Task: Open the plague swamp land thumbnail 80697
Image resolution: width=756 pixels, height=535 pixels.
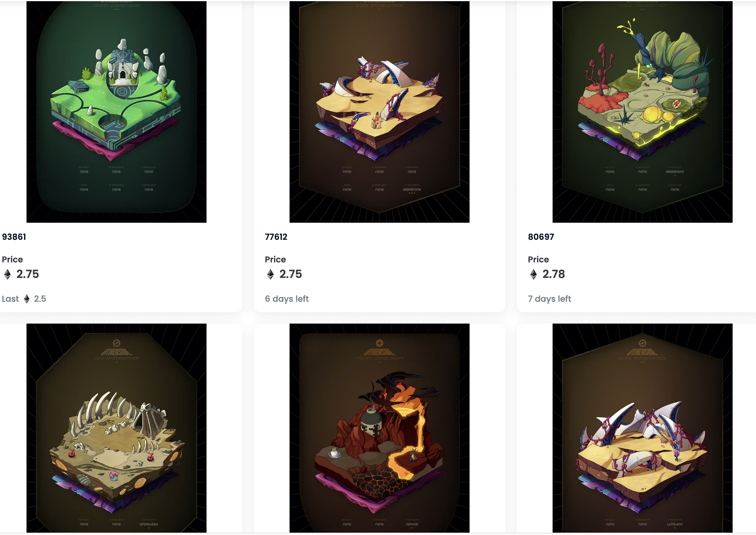Action: coord(643,112)
